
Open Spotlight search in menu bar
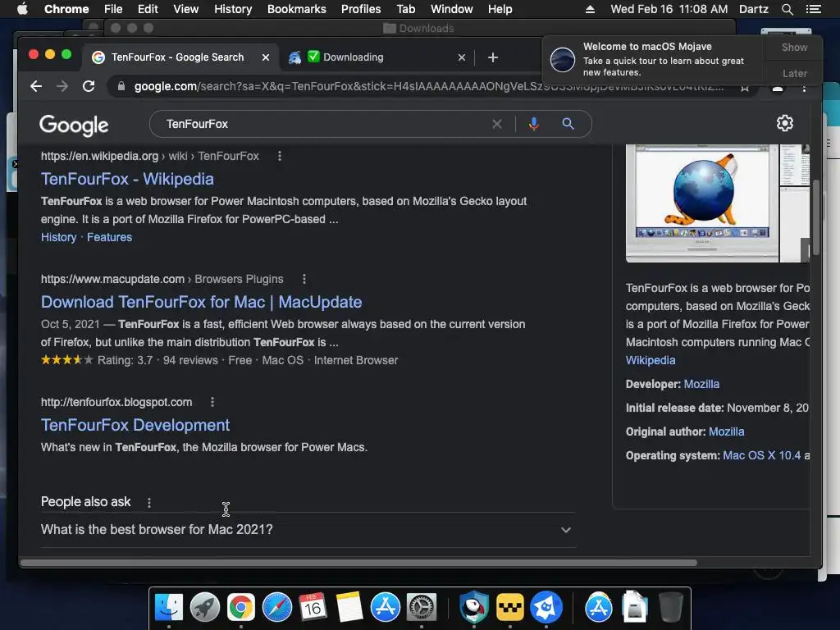tap(787, 9)
